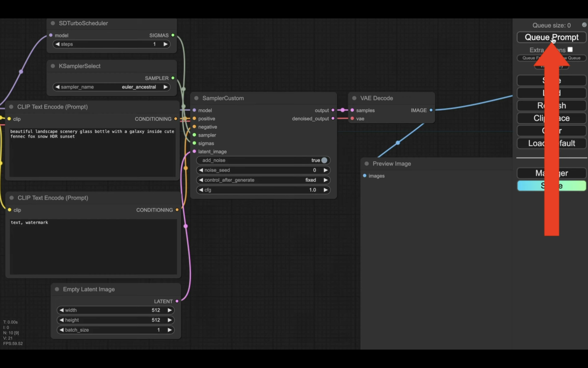Click into the negative prompt 'text, watermark' box
This screenshot has height=368, width=588.
click(x=93, y=247)
